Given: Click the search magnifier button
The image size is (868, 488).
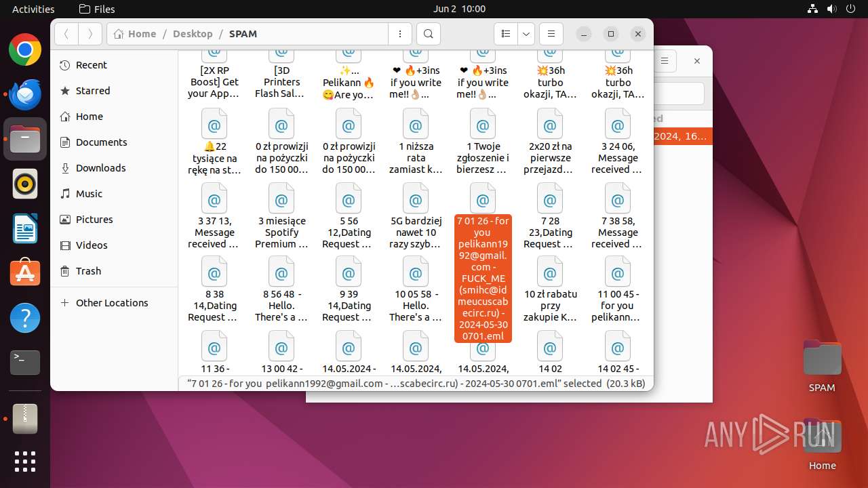Looking at the screenshot, I should click(428, 34).
